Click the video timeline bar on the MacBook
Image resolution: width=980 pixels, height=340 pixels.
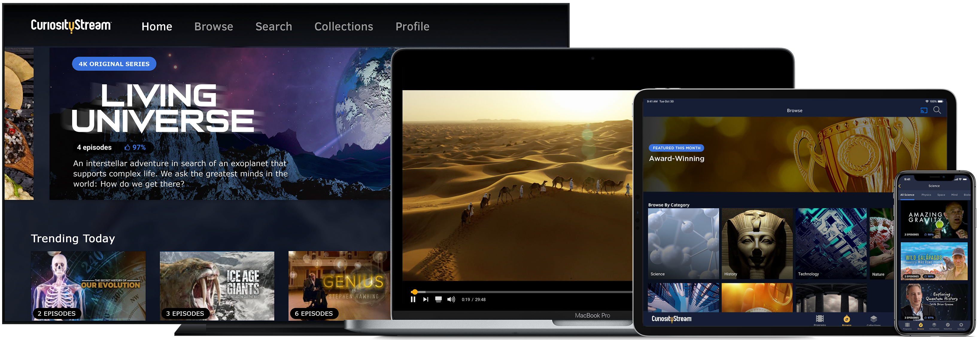coord(522,292)
